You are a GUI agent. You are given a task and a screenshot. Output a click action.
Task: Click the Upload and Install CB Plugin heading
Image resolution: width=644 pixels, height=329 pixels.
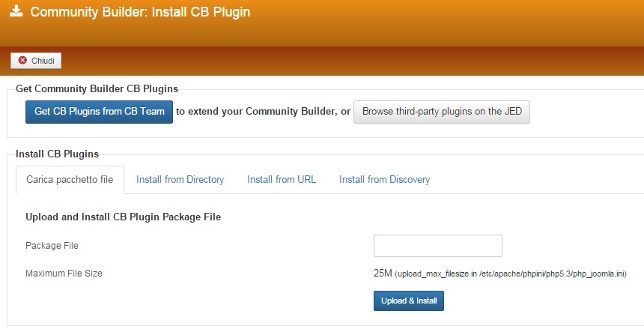coord(124,217)
